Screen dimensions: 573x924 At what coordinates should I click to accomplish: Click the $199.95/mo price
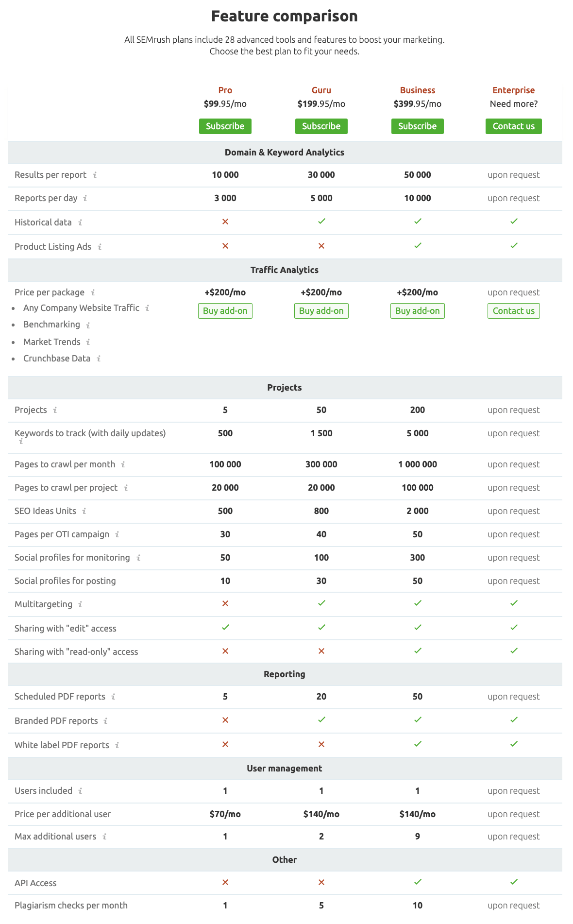(321, 104)
